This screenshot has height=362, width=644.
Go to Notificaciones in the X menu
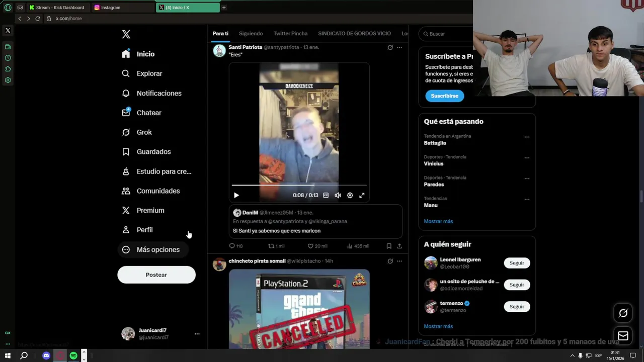click(x=152, y=93)
